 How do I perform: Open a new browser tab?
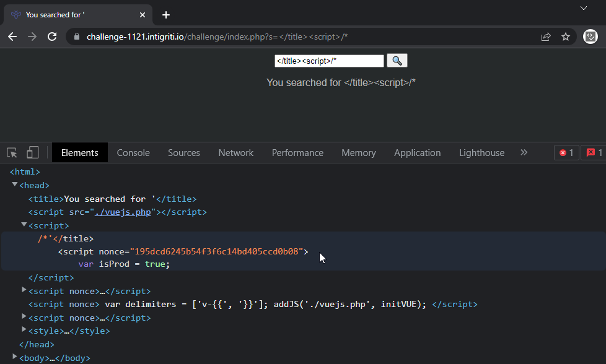pyautogui.click(x=166, y=15)
